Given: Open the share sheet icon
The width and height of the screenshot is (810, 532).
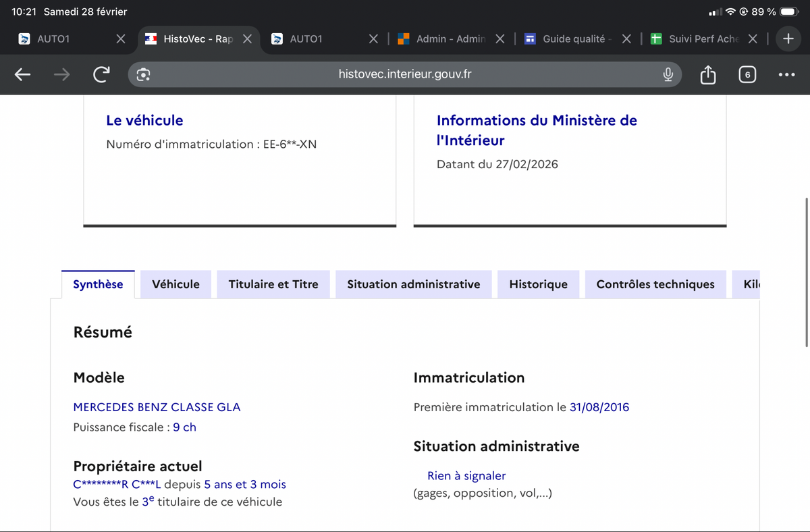Looking at the screenshot, I should coord(707,74).
